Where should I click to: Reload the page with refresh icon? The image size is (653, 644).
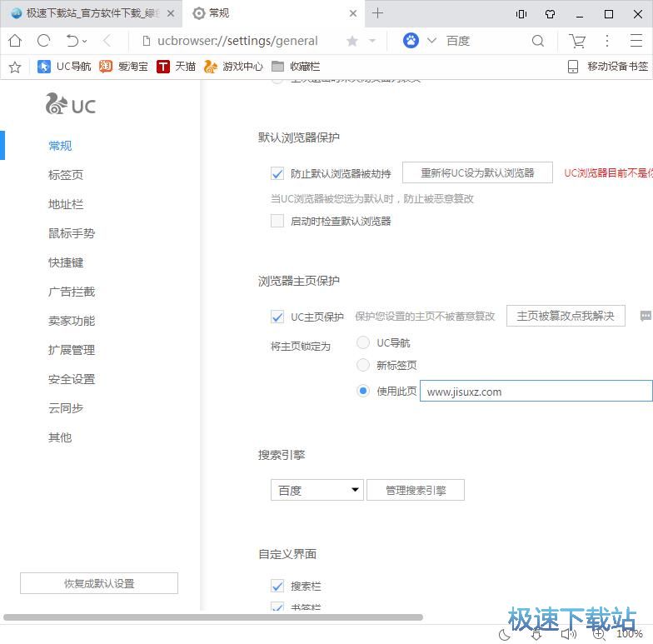click(x=43, y=41)
